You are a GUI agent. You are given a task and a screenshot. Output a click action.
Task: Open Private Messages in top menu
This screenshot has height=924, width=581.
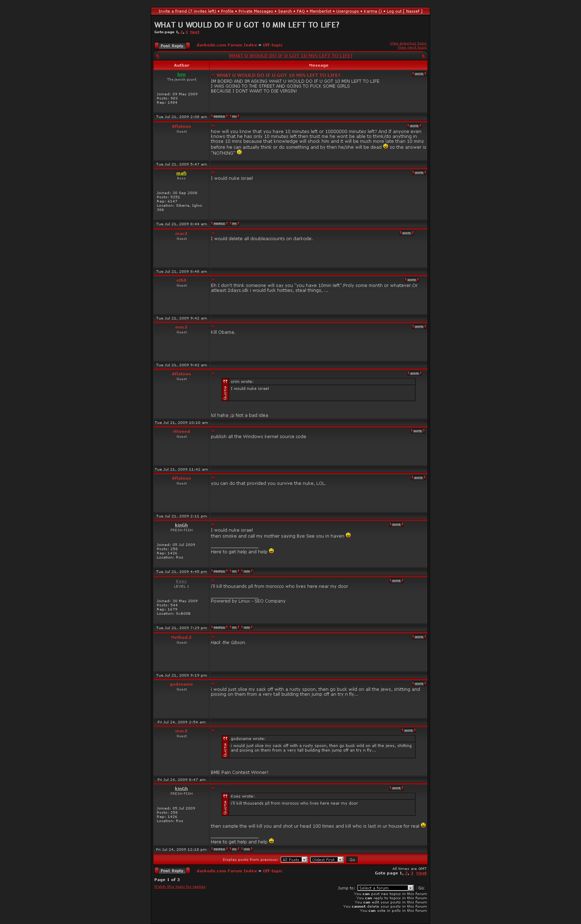coord(256,11)
